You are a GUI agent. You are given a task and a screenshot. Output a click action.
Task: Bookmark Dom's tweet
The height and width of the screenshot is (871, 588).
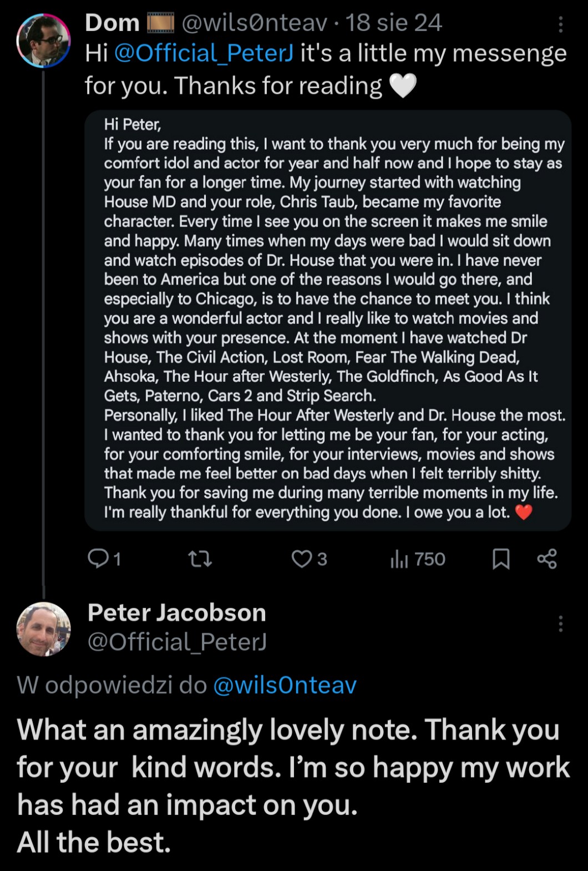(501, 559)
